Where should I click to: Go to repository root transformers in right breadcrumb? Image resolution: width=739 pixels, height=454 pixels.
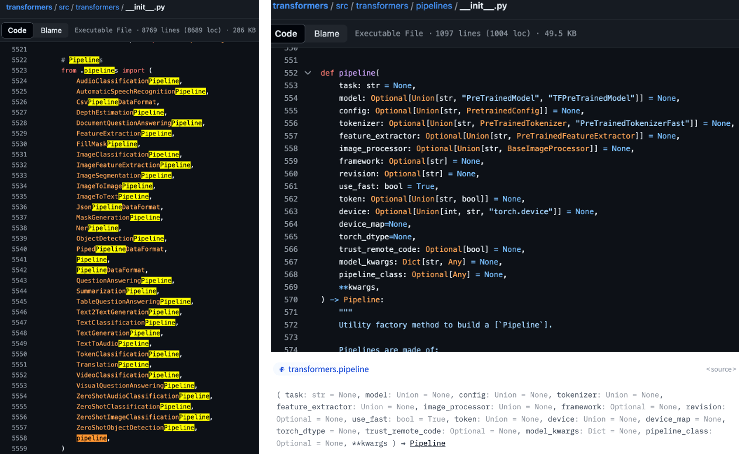pyautogui.click(x=300, y=6)
